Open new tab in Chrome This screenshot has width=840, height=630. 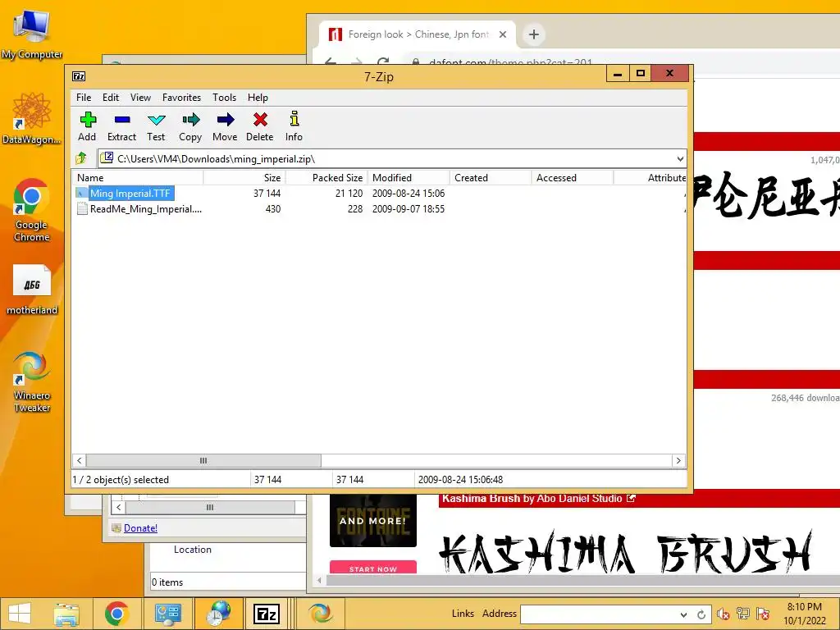click(x=533, y=34)
